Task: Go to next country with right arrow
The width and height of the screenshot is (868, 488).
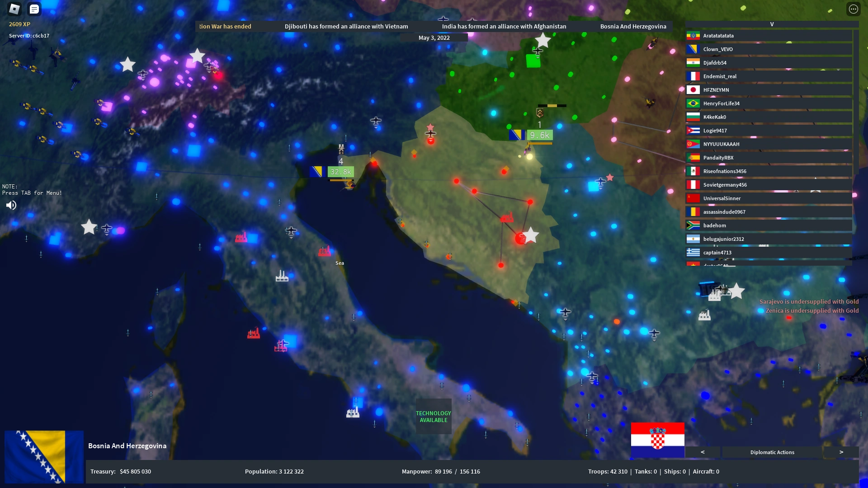Action: [841, 452]
